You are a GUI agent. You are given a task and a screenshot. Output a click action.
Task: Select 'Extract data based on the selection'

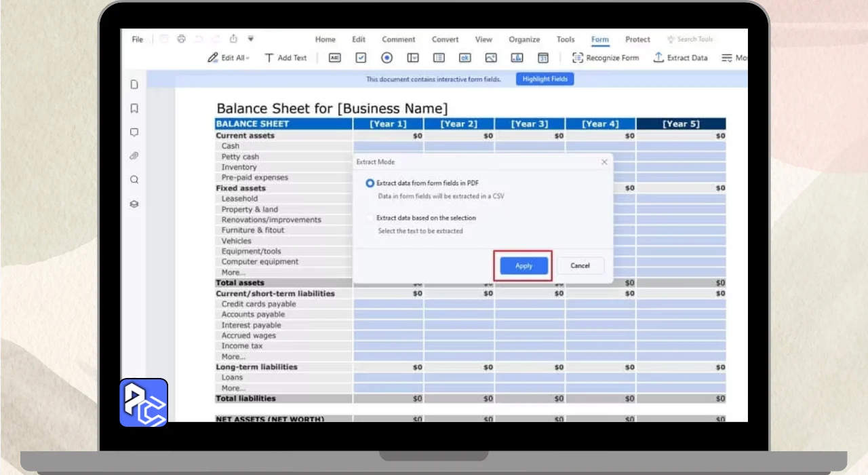[x=370, y=218]
